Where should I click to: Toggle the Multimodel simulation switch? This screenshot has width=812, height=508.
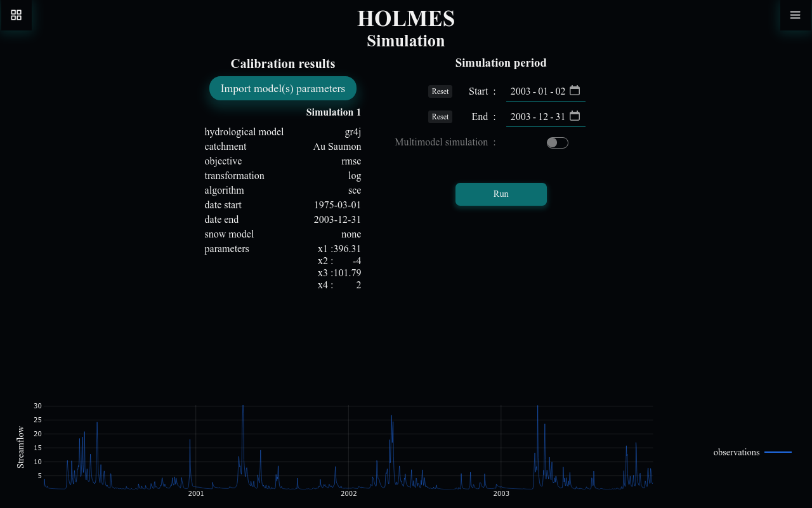coord(557,143)
